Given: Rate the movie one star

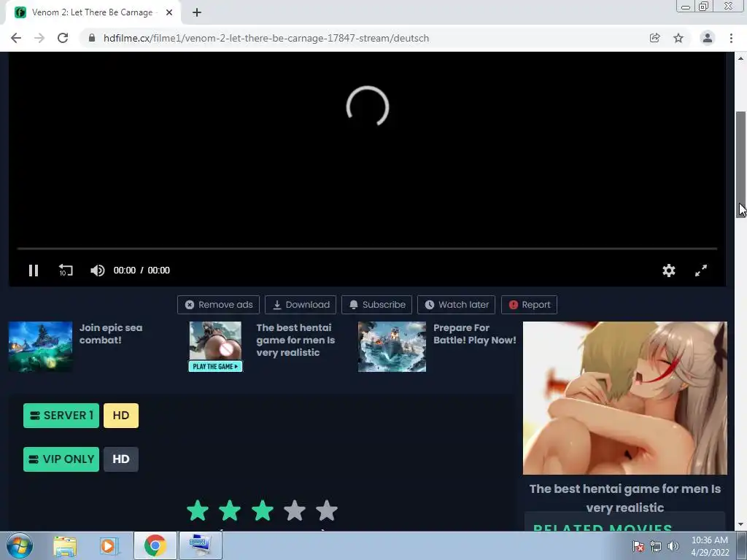Looking at the screenshot, I should coord(198,510).
